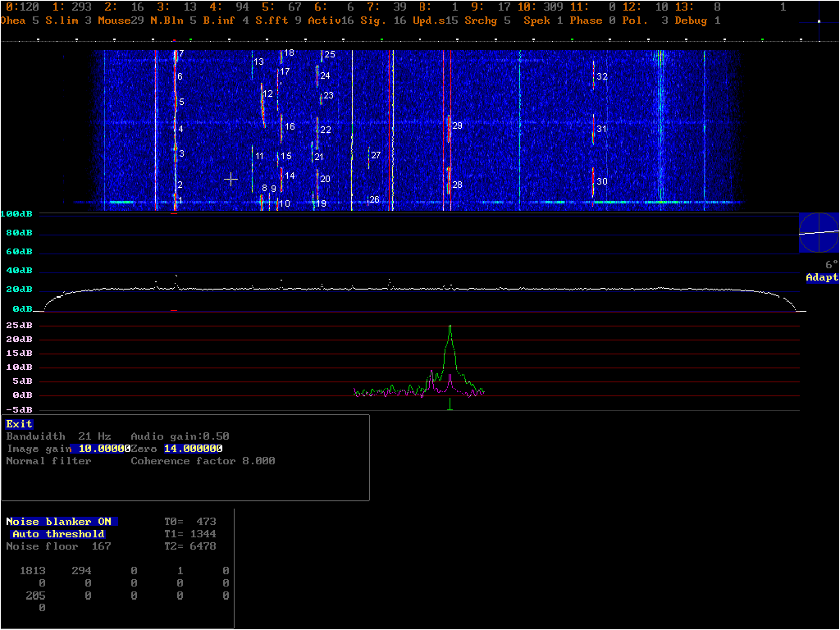Click the "Pol." status label
This screenshot has height=630, width=840.
(635, 21)
